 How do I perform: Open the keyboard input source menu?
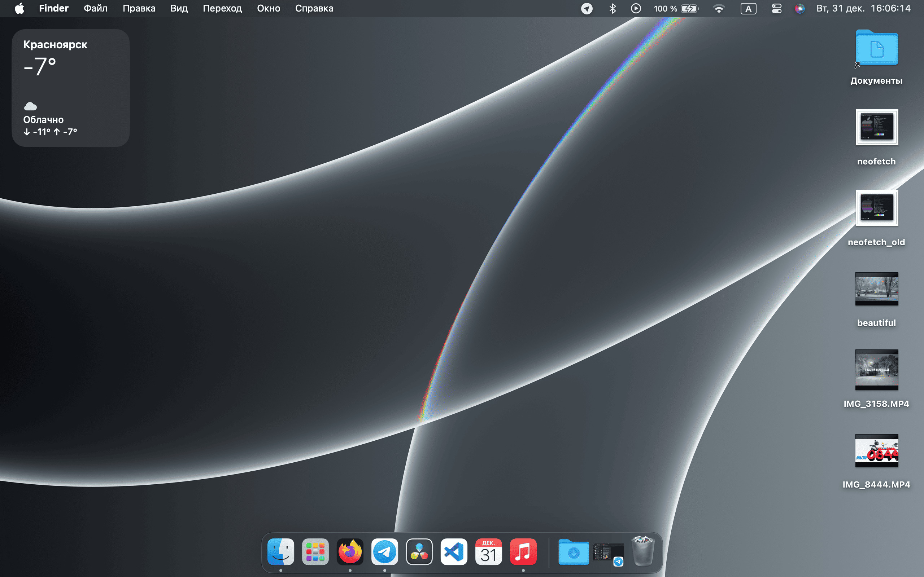[x=748, y=8]
